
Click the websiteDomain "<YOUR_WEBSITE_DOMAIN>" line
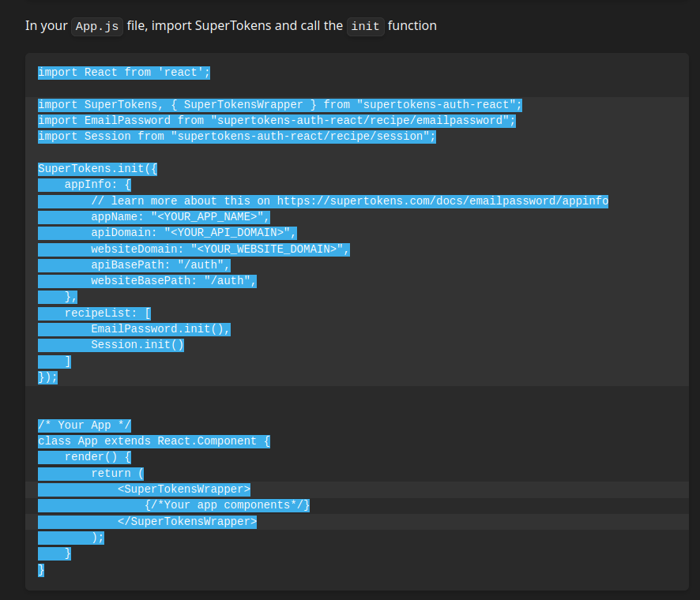(x=220, y=249)
